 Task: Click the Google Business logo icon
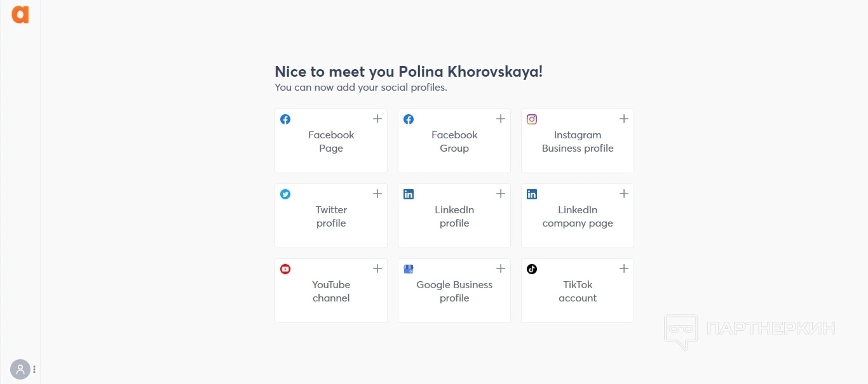[x=409, y=269]
